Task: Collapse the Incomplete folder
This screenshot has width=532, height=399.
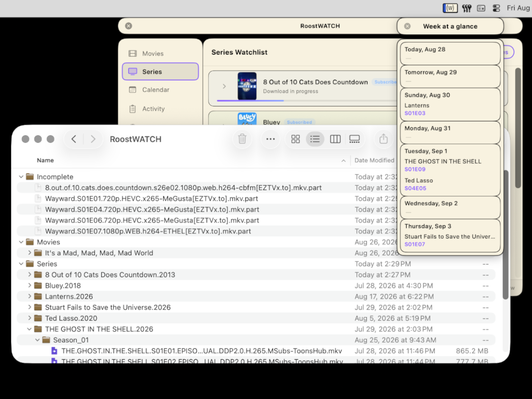Action: click(21, 177)
